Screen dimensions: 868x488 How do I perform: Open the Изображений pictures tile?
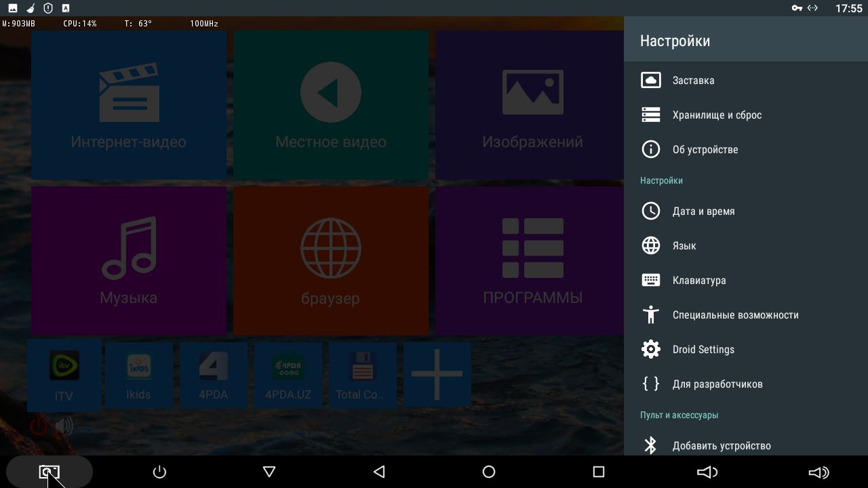pyautogui.click(x=530, y=105)
